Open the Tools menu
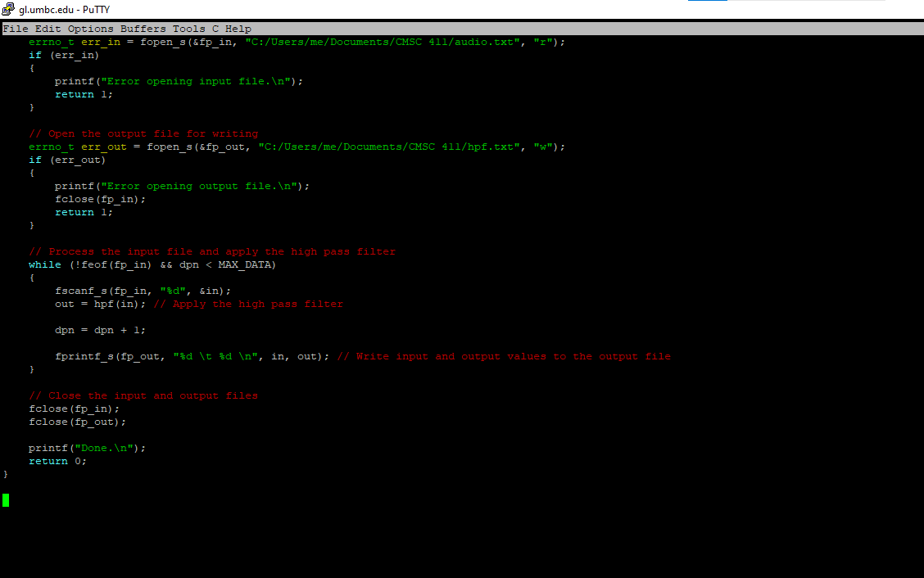Image resolution: width=924 pixels, height=578 pixels. (x=188, y=28)
